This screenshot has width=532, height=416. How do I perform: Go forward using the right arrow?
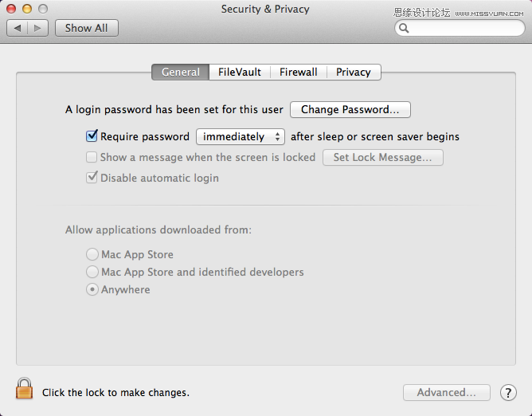(37, 28)
